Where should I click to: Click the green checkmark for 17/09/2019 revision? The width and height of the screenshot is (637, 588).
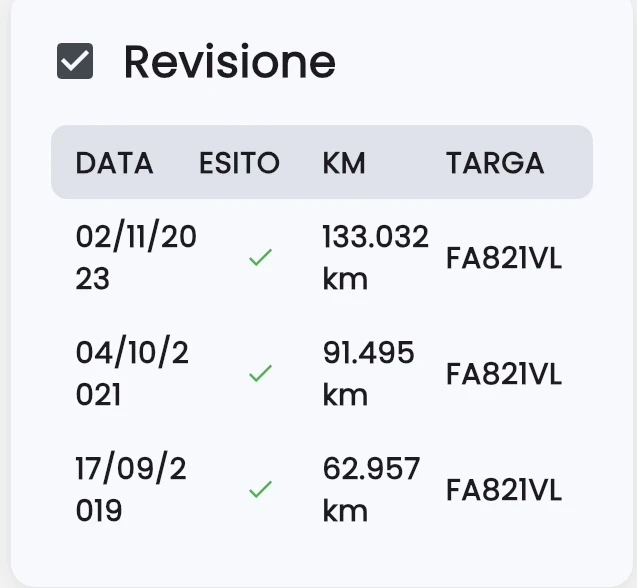[260, 490]
